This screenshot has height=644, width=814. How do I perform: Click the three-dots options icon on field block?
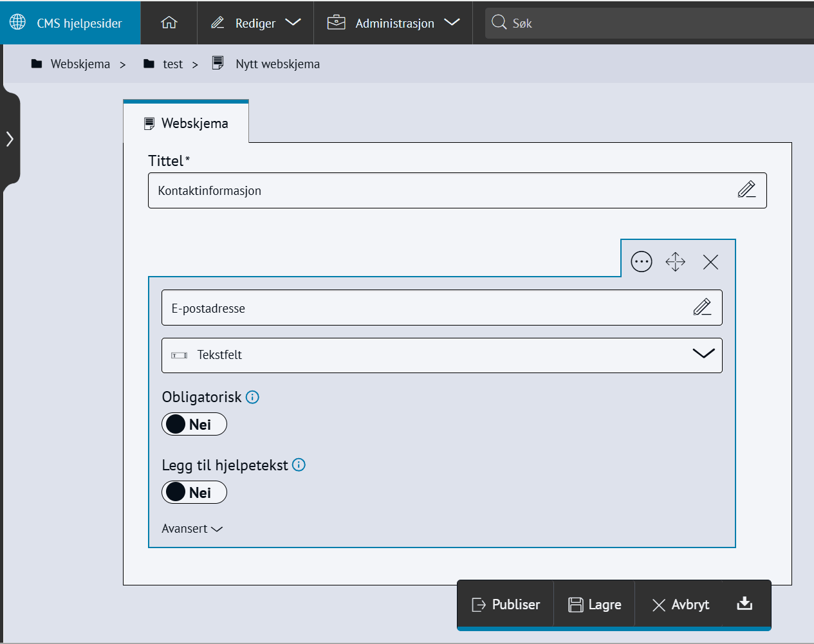641,262
